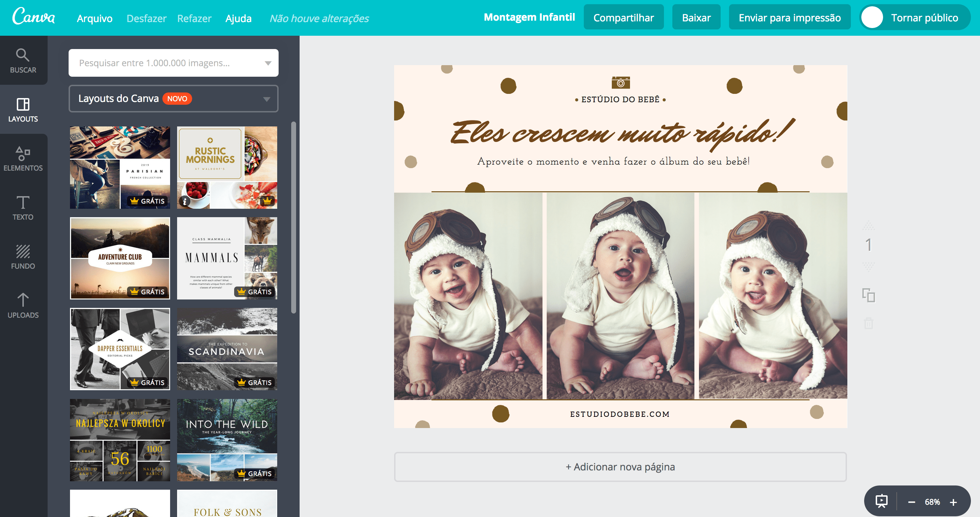The height and width of the screenshot is (517, 980).
Task: Click the layouts panel scrollbar
Action: pos(293,218)
